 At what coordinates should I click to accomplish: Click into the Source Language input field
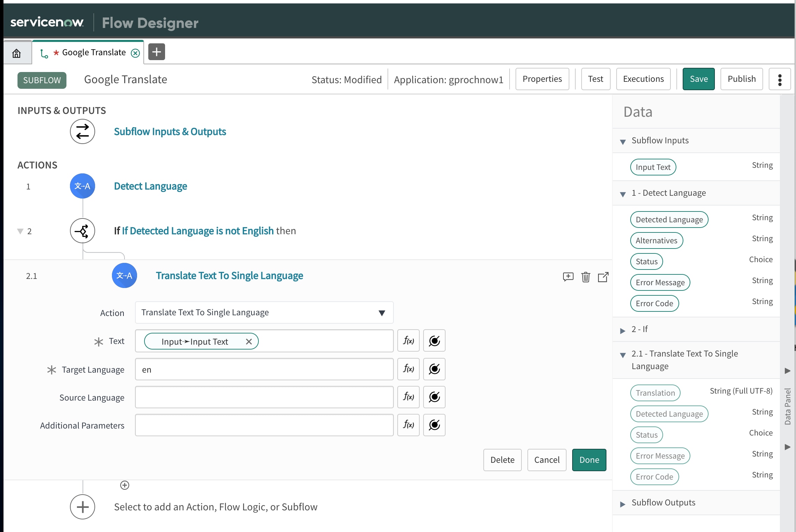click(x=264, y=397)
